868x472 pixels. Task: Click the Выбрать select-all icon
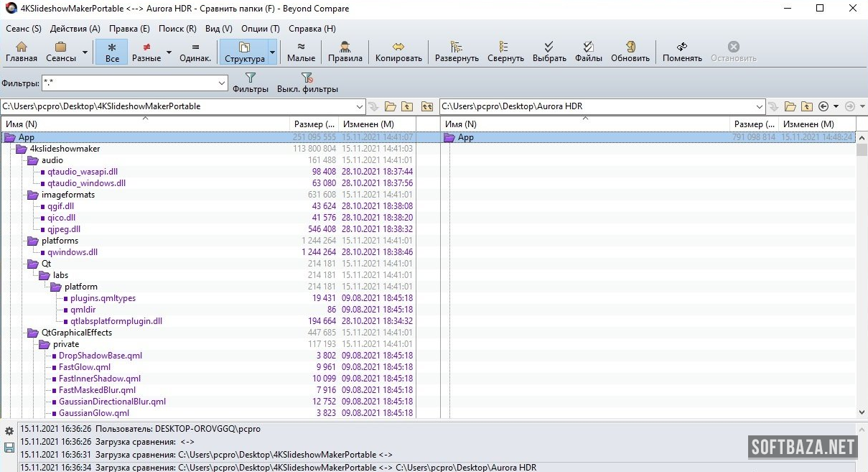coord(549,52)
